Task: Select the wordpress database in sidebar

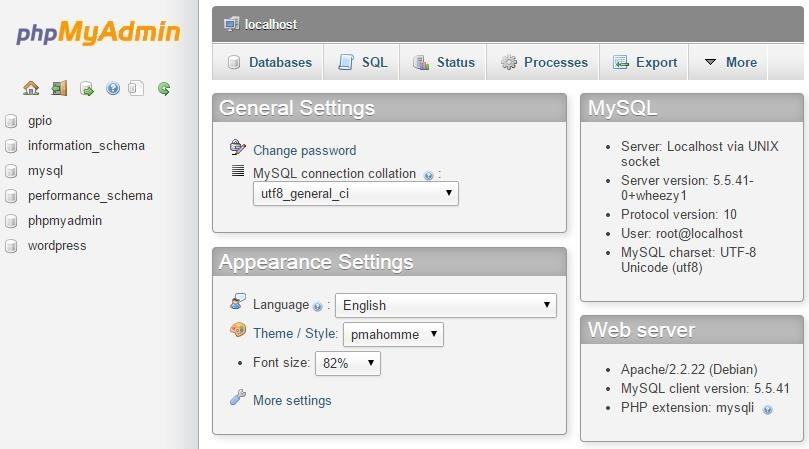Action: click(x=57, y=245)
